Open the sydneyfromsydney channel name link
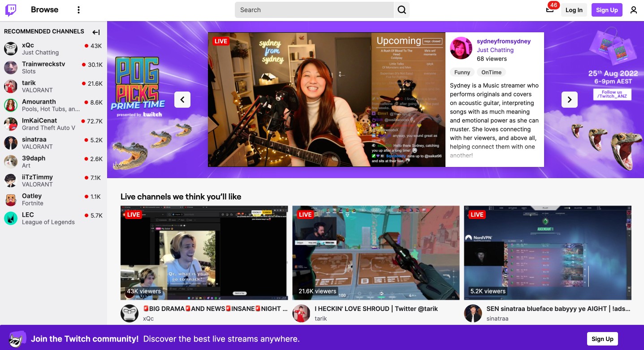This screenshot has width=644, height=350. [x=504, y=41]
